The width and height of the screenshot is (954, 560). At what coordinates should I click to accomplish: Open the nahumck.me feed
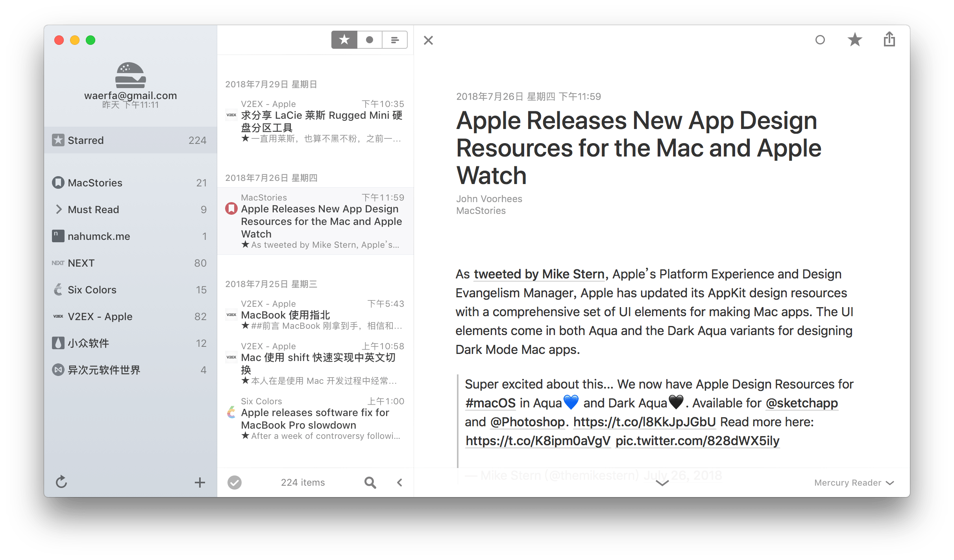pos(131,236)
